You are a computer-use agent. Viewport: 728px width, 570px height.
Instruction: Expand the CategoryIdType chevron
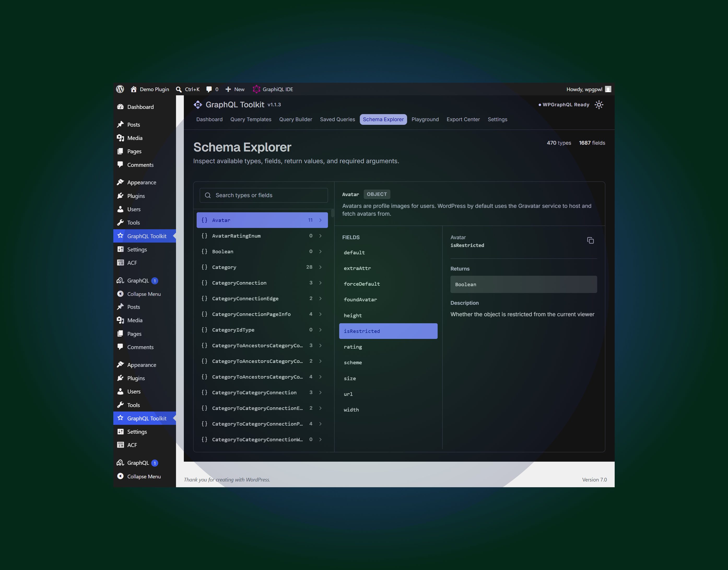(x=320, y=330)
